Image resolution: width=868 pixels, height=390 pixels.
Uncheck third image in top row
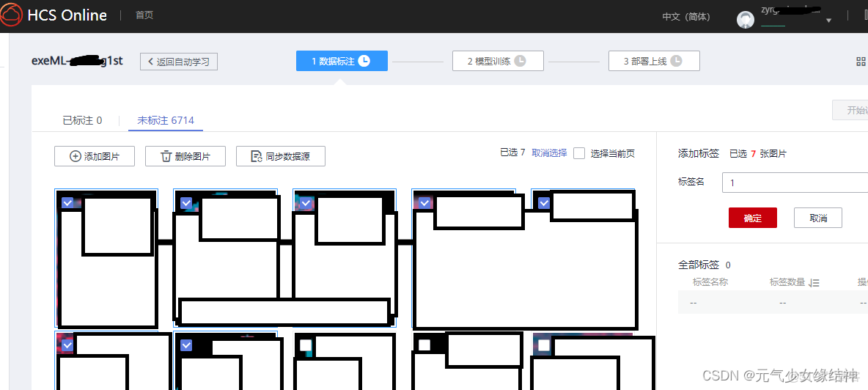pyautogui.click(x=305, y=203)
